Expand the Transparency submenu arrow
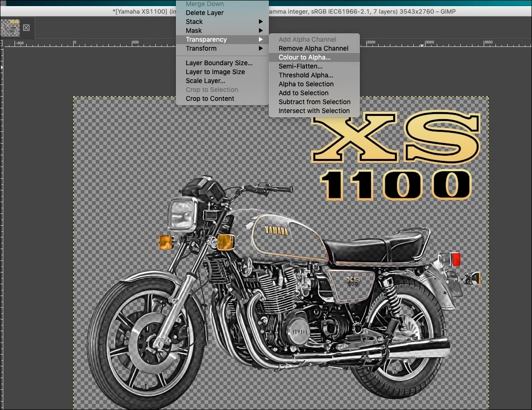The image size is (532, 410). tap(260, 39)
